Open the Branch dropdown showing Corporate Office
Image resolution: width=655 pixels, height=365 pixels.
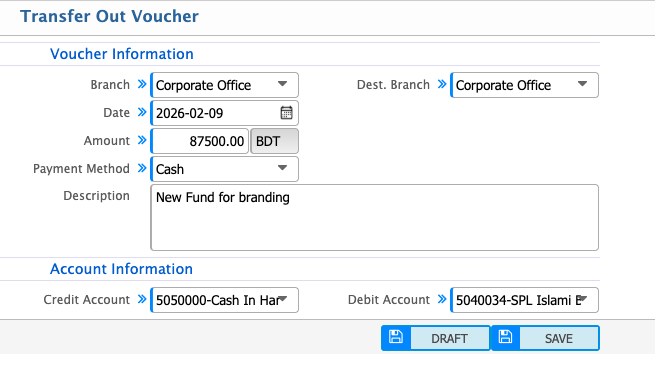pyautogui.click(x=224, y=85)
